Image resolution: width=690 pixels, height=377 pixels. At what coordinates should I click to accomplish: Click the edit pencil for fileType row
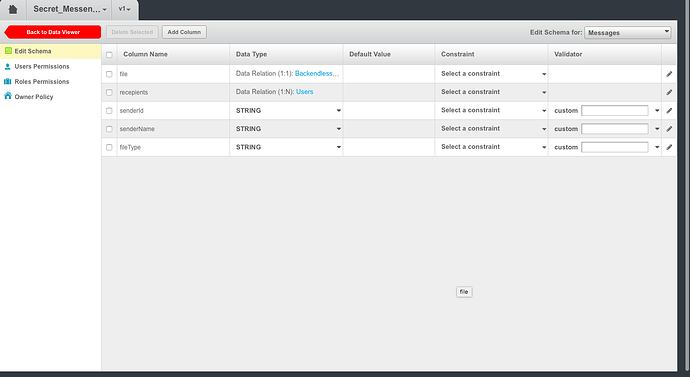[x=669, y=147]
